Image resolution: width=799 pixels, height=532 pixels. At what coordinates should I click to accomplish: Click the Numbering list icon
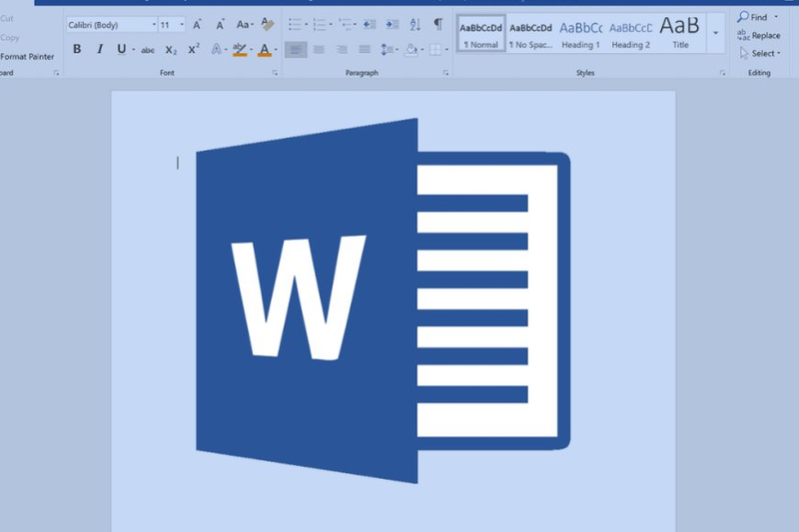(x=320, y=24)
